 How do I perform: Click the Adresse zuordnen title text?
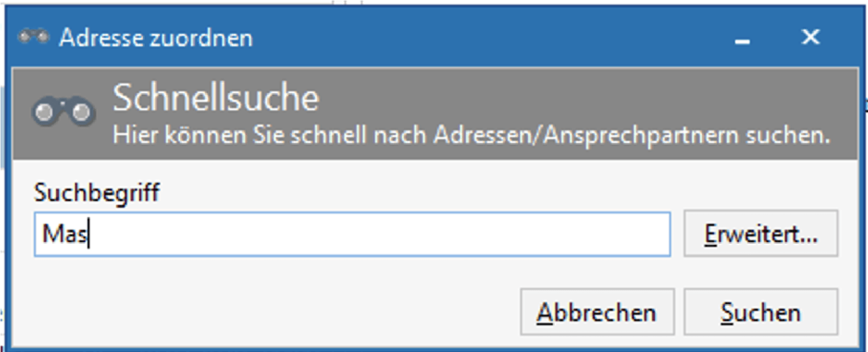[x=157, y=36]
